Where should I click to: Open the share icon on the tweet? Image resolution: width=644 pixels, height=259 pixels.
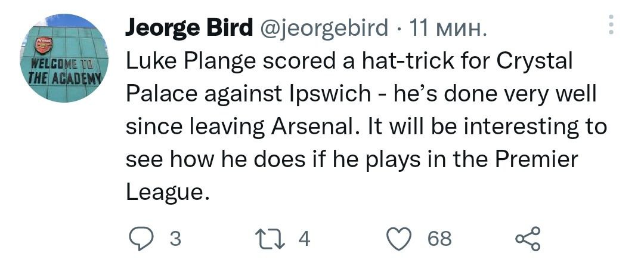click(x=528, y=239)
